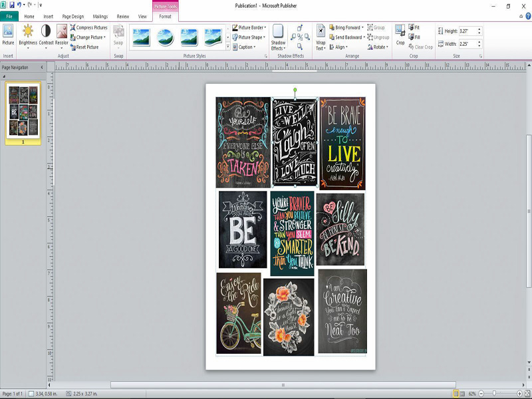Click the Undo icon

click(x=19, y=5)
